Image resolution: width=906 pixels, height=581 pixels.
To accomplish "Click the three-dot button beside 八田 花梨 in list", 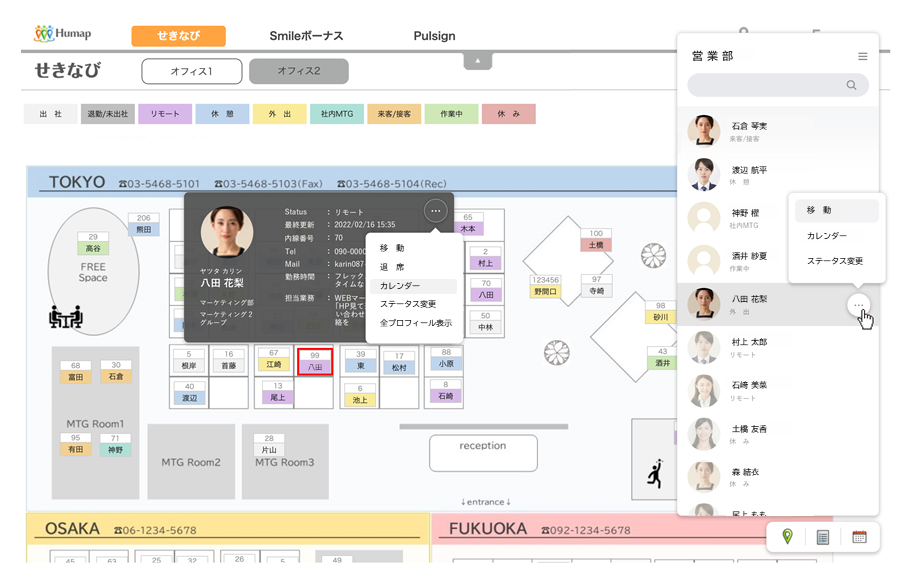I will tap(858, 304).
